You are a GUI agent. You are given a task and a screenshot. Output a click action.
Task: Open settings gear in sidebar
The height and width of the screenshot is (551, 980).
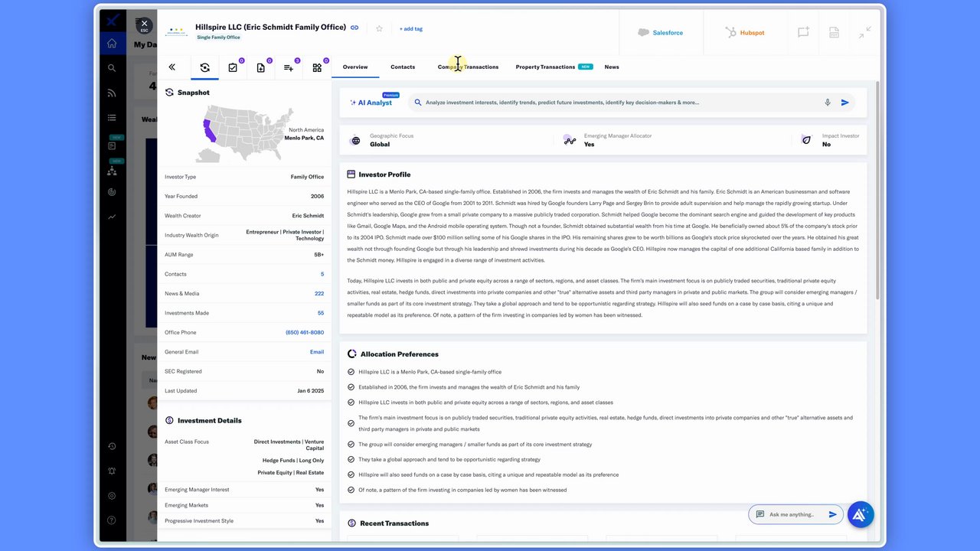[112, 496]
